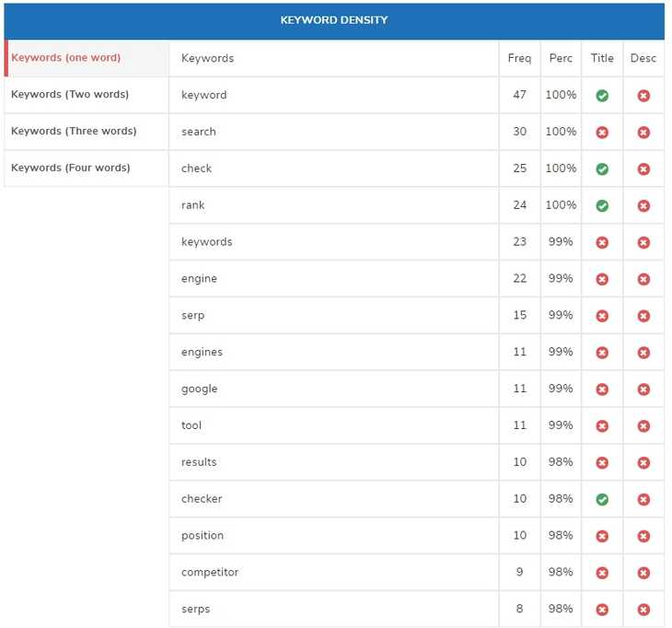Click the 100% value in rank row
Image resolution: width=672 pixels, height=628 pixels.
pos(561,205)
